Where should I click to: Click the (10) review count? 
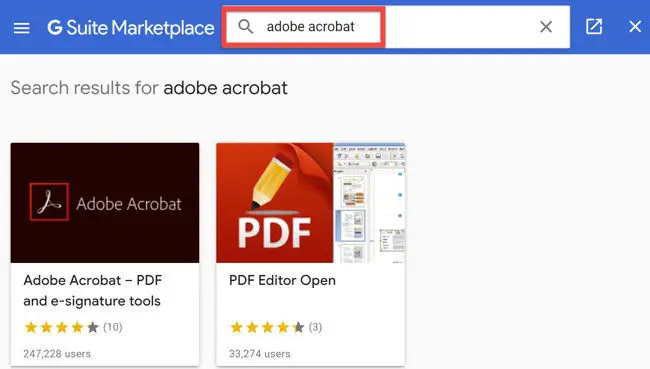(x=113, y=327)
